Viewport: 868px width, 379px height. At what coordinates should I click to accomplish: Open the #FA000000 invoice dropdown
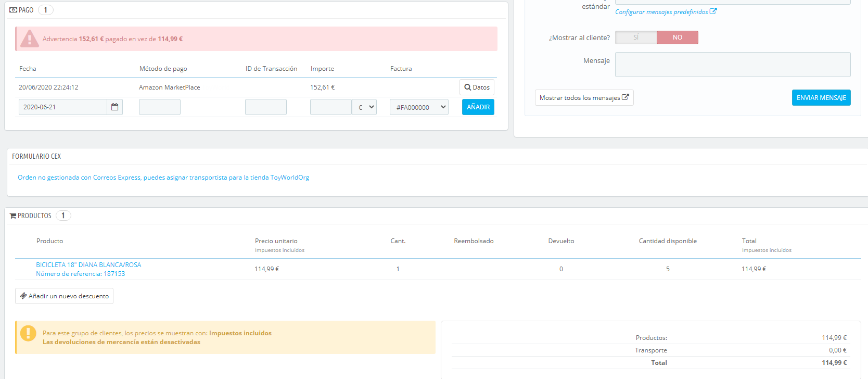(x=419, y=107)
